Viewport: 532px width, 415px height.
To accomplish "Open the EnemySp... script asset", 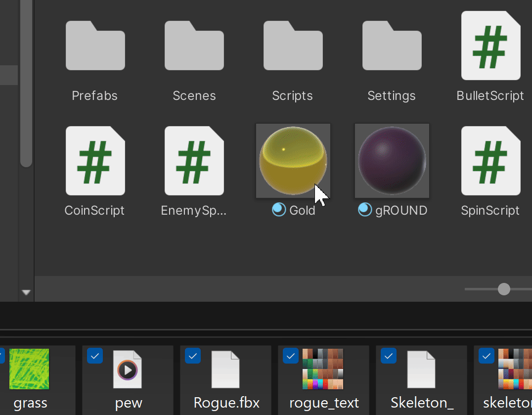I will click(193, 160).
